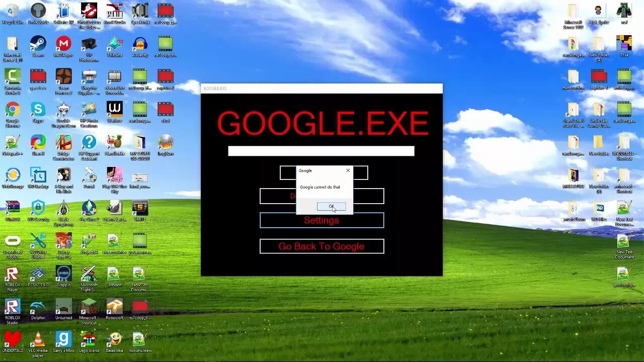The image size is (644, 362).
Task: Select the ShareX desktop icon
Action: point(38,145)
